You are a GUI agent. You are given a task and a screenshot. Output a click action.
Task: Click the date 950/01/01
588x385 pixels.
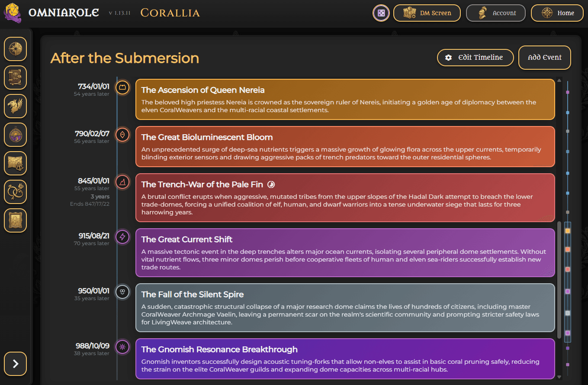click(94, 291)
